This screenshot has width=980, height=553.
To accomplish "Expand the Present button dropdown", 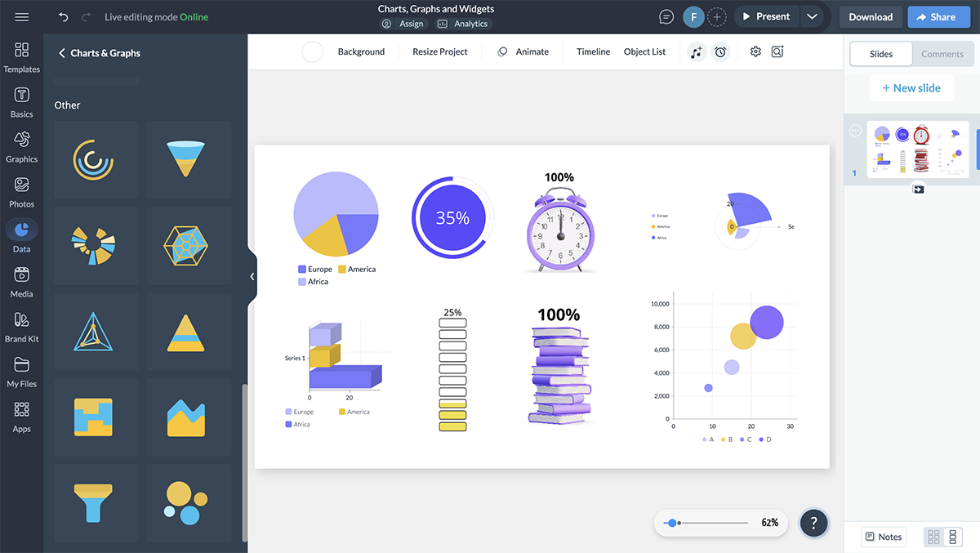I will click(812, 16).
